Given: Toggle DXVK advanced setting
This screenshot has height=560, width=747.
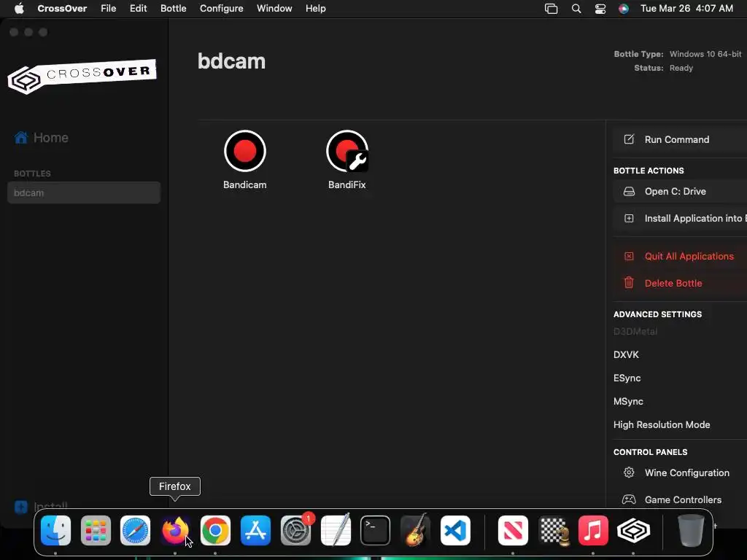Looking at the screenshot, I should [626, 355].
